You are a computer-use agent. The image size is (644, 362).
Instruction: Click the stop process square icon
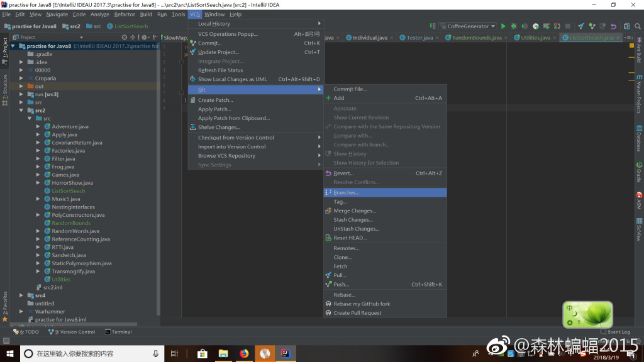tap(568, 26)
